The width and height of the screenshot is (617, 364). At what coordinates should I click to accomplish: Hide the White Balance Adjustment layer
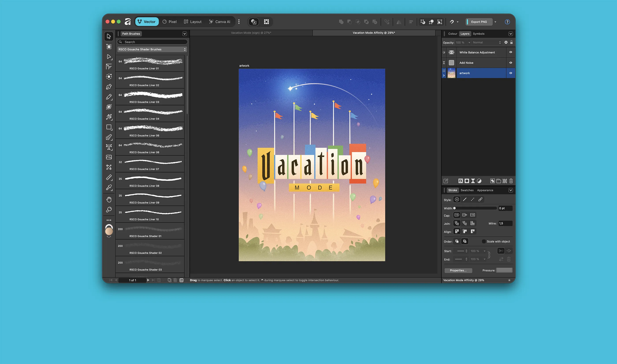(x=511, y=52)
